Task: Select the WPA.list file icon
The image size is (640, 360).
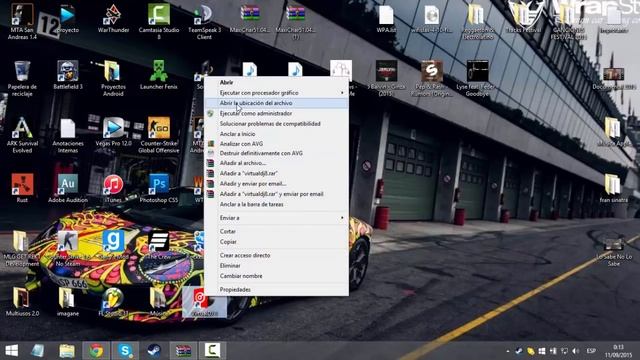Action: coord(386,18)
